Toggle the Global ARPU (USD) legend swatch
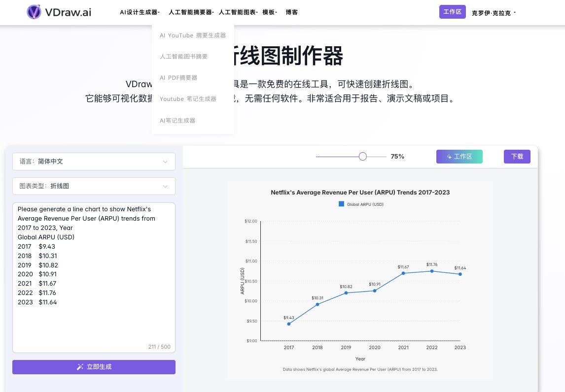The image size is (565, 392). [x=341, y=204]
